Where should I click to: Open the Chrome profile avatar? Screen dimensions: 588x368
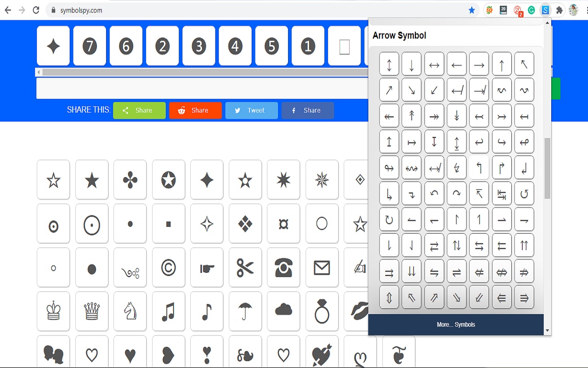pyautogui.click(x=573, y=10)
